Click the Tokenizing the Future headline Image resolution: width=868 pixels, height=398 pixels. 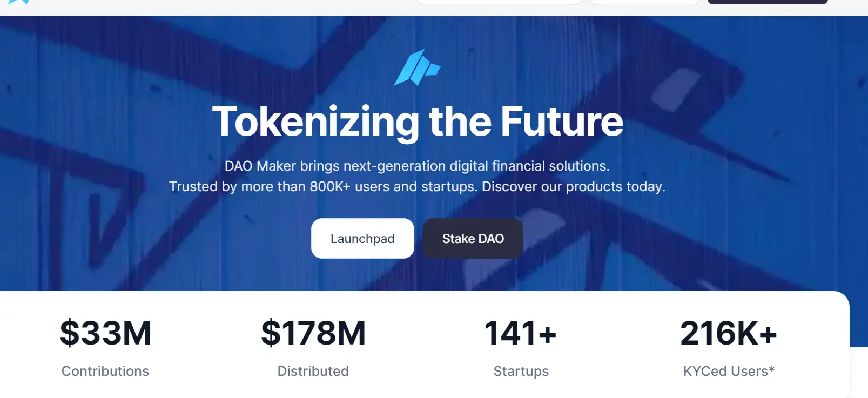point(418,122)
